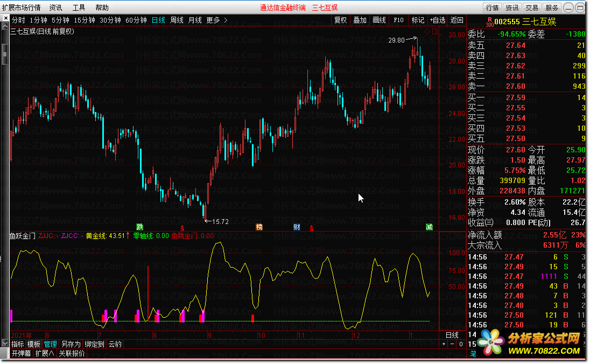
Task: Click the green 减 marker under the chart
Action: click(x=429, y=227)
